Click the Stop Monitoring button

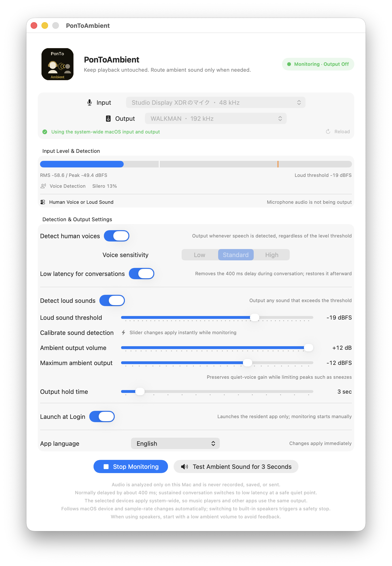[x=131, y=467]
